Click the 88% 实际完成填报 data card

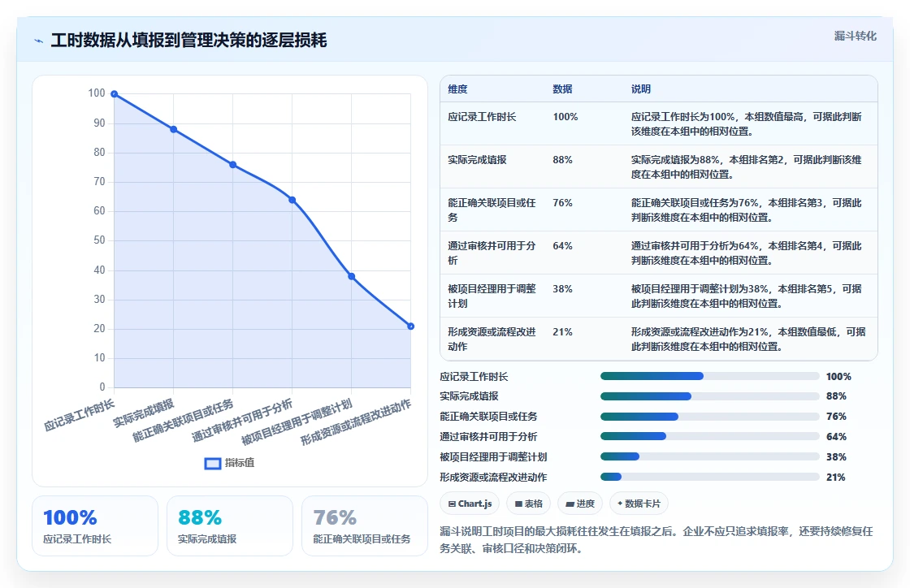pos(230,526)
